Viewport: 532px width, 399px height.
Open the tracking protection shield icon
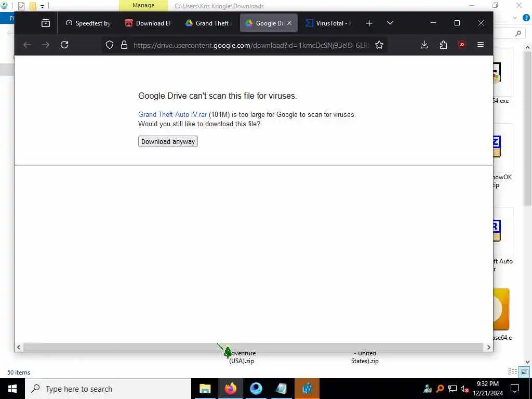tap(109, 45)
